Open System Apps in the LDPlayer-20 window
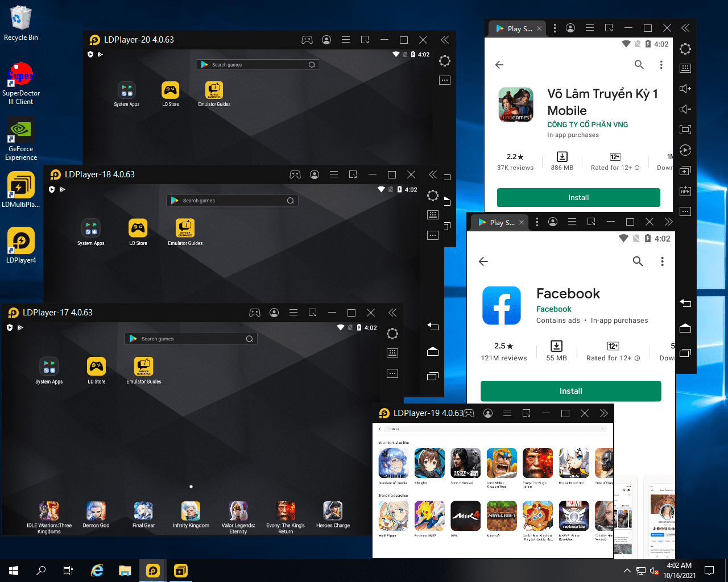 126,90
